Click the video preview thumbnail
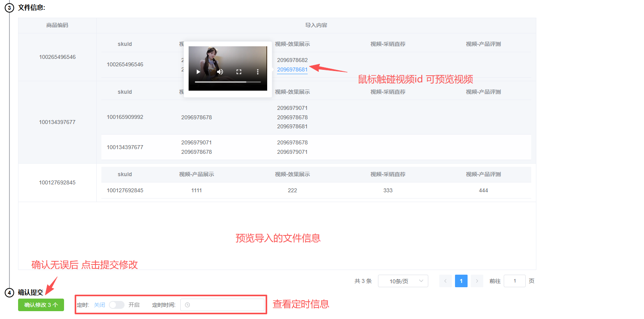Image resolution: width=644 pixels, height=319 pixels. (228, 59)
